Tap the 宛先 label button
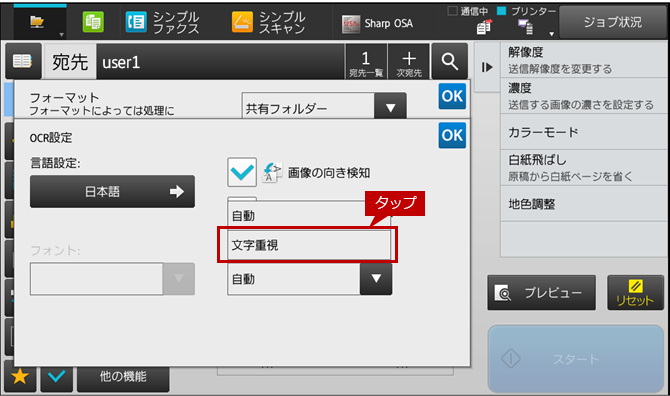Image resolution: width=670 pixels, height=396 pixels. point(70,62)
